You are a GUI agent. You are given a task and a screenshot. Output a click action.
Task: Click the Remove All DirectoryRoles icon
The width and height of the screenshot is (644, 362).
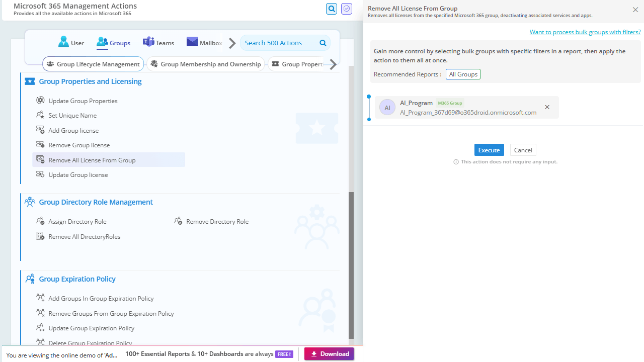(x=40, y=236)
